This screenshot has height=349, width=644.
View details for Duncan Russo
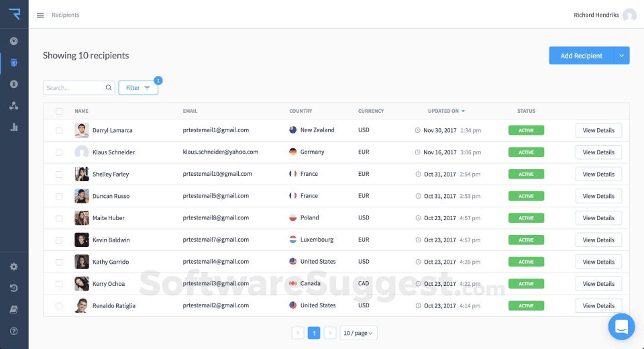point(598,196)
